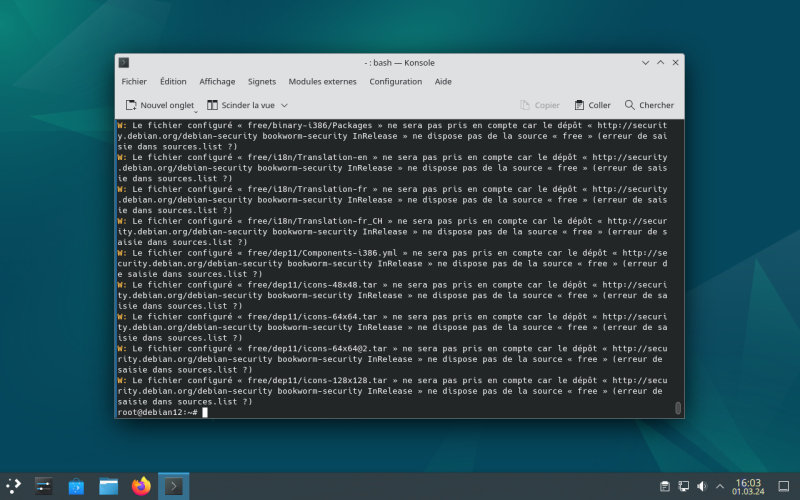The image size is (800, 500).
Task: Expand the Scinder la vue dropdown arrow
Action: pos(285,105)
